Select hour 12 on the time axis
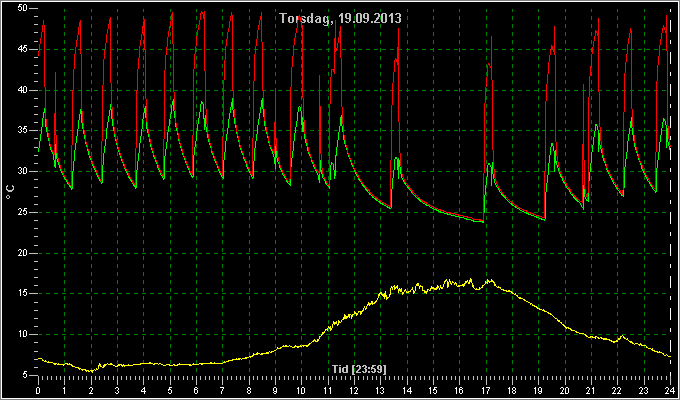The width and height of the screenshot is (680, 400). [354, 390]
